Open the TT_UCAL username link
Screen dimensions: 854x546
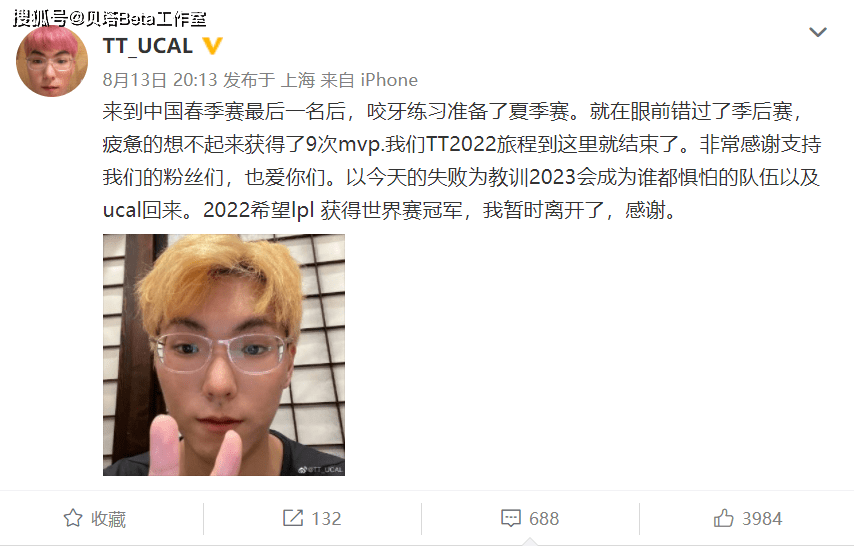(148, 46)
